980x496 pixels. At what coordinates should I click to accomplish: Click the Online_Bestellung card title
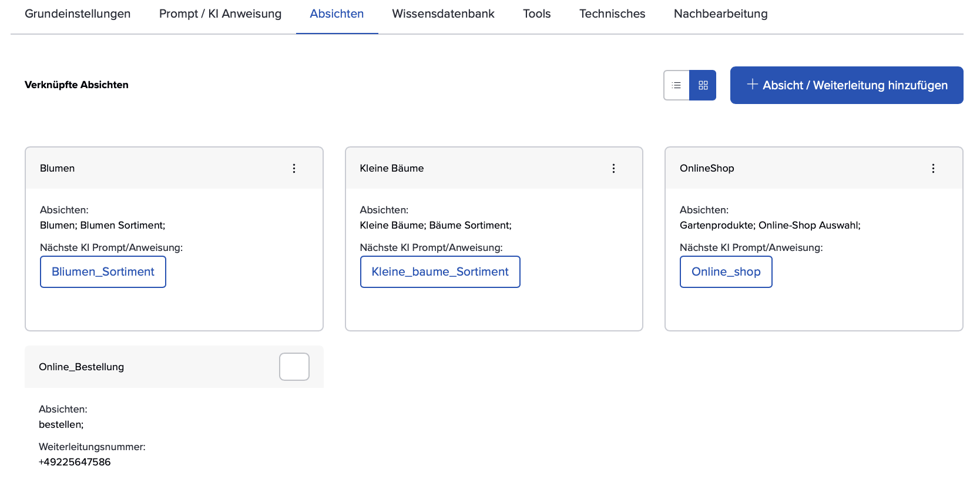coord(82,367)
